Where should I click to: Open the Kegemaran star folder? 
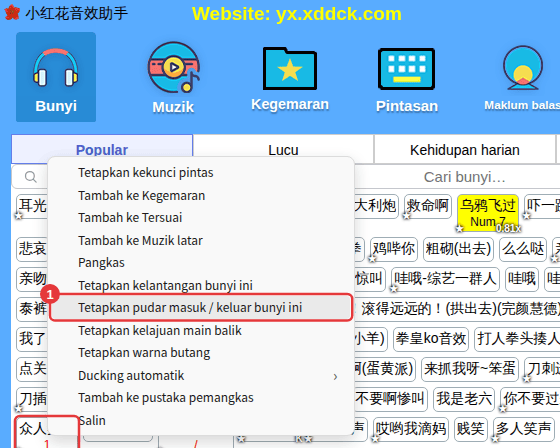coord(290,79)
